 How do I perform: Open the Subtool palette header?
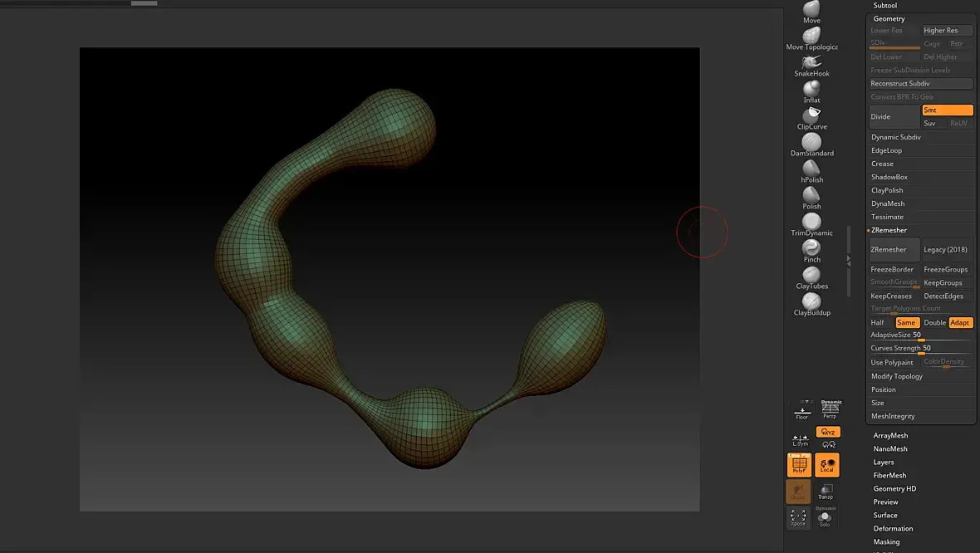pyautogui.click(x=885, y=5)
